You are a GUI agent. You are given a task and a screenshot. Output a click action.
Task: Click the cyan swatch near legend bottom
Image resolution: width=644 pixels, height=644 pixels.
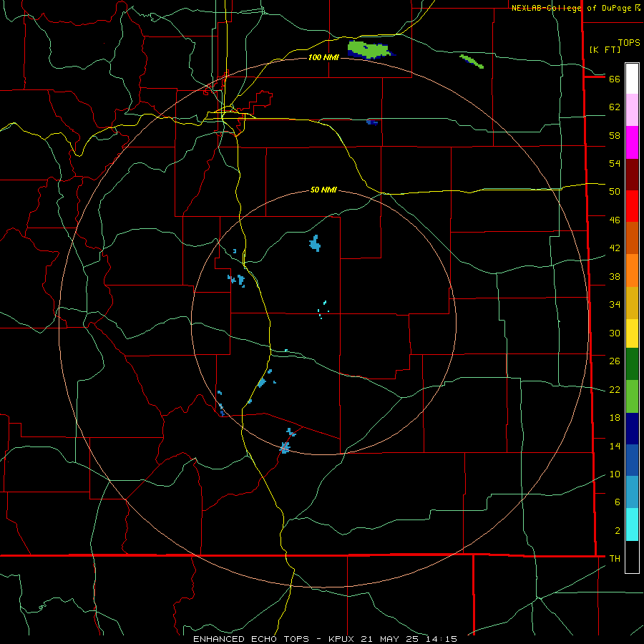pyautogui.click(x=632, y=525)
